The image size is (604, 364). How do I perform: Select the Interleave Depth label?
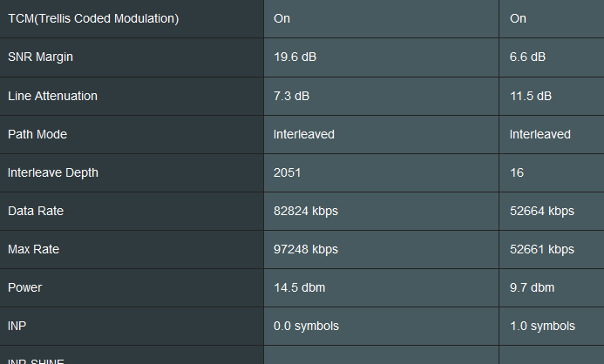pyautogui.click(x=53, y=172)
